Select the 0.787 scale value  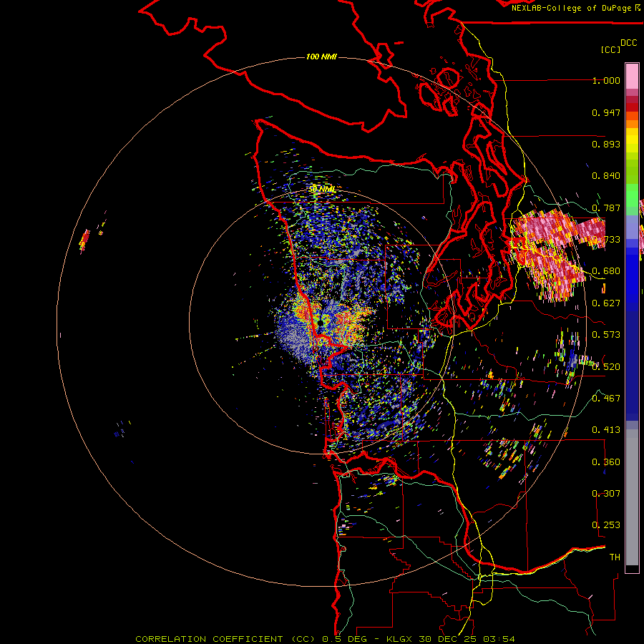(x=606, y=208)
